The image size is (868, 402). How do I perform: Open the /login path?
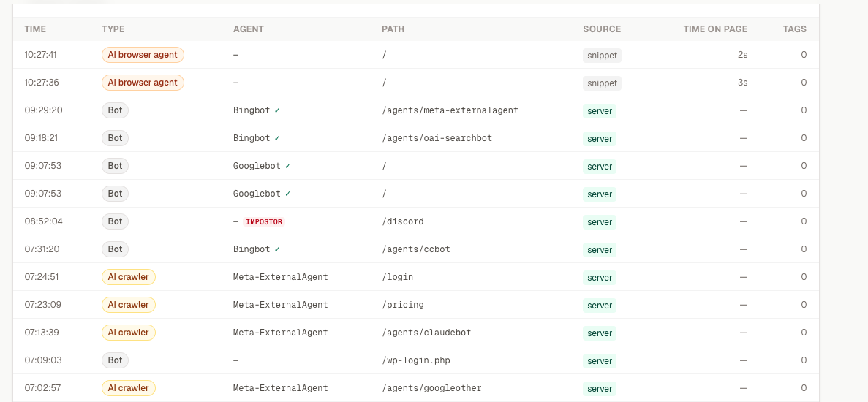click(x=398, y=276)
